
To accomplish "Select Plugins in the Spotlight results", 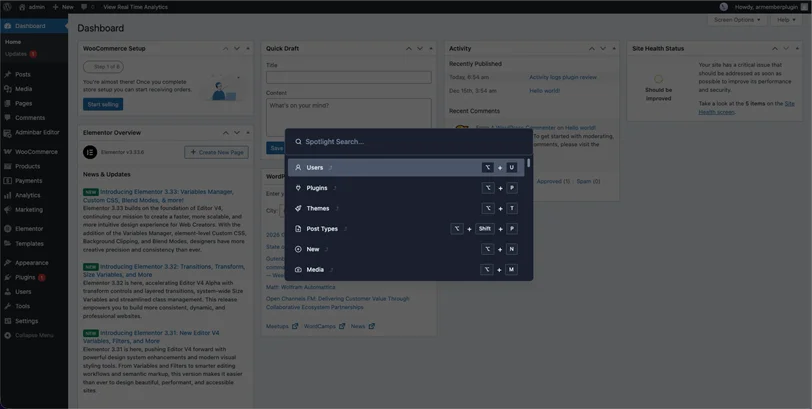I will [406, 188].
